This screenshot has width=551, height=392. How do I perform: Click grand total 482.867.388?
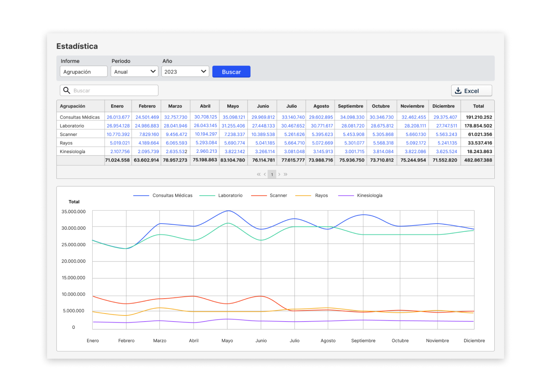pos(478,160)
